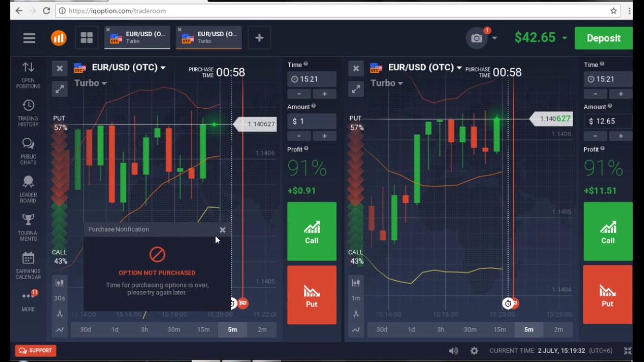Click the orange IQ Option logo

point(58,38)
